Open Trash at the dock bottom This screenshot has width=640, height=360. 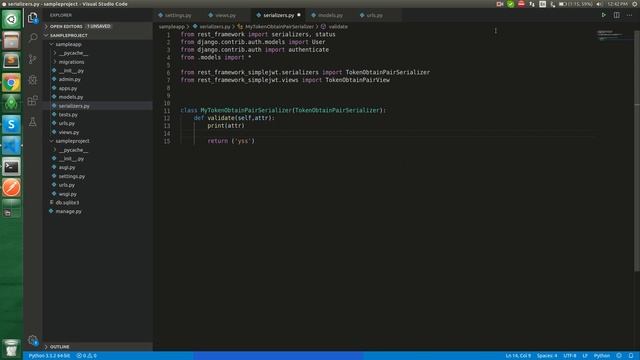tap(11, 348)
